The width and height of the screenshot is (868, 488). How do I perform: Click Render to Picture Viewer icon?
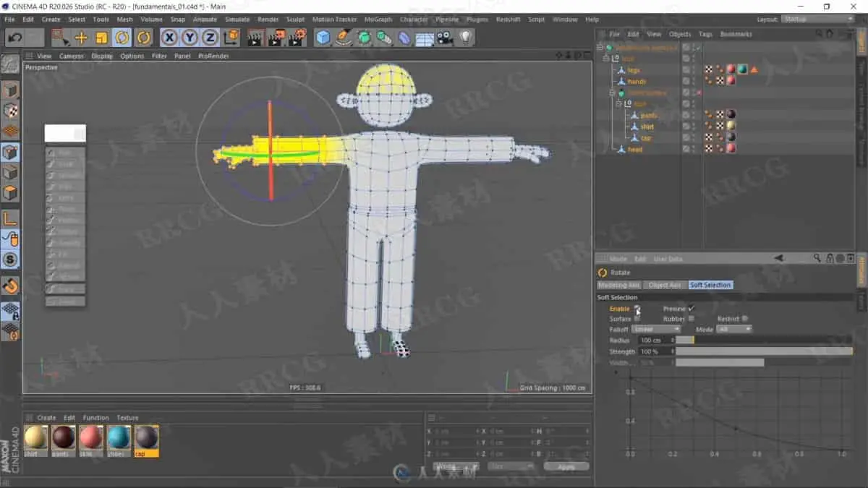click(x=275, y=38)
